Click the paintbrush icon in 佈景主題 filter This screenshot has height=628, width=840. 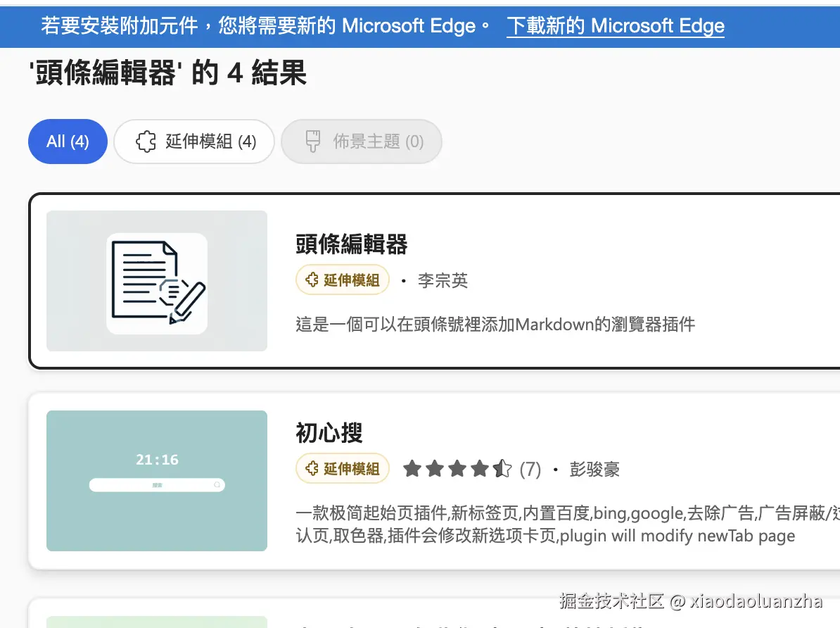313,142
